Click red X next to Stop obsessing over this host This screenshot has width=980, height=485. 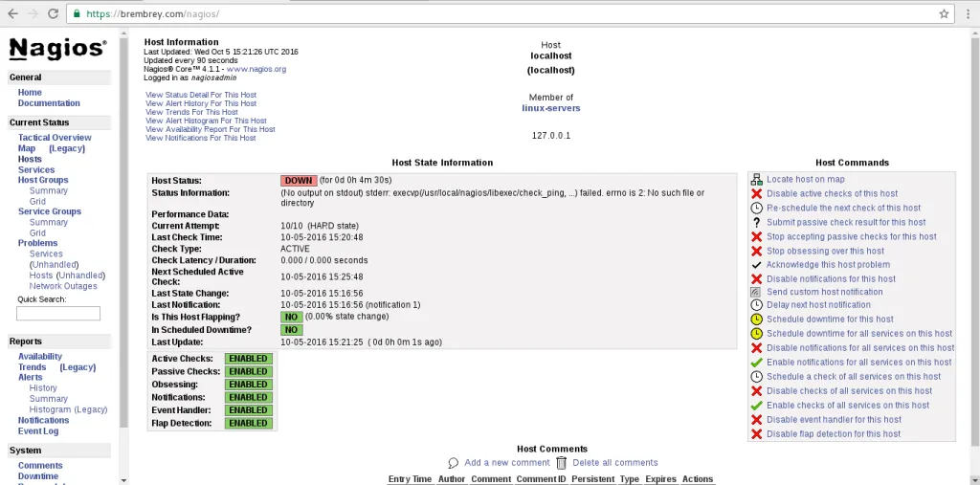(756, 252)
